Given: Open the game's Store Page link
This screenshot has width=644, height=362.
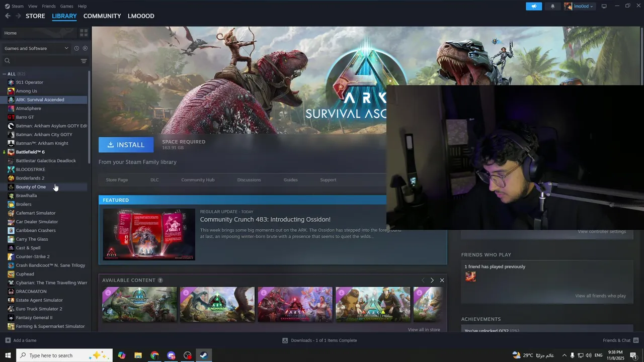Looking at the screenshot, I should [117, 180].
